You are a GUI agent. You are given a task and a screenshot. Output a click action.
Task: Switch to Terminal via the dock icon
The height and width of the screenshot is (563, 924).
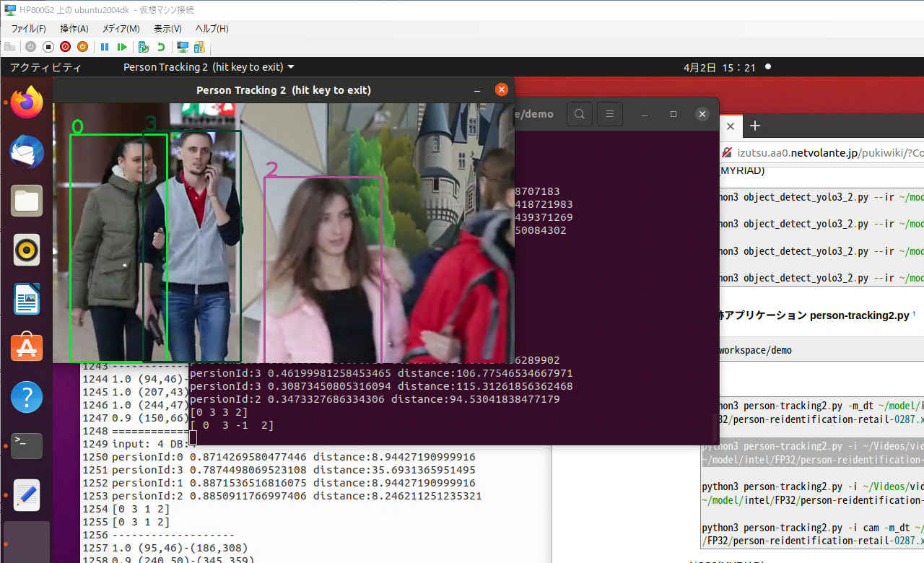27,446
